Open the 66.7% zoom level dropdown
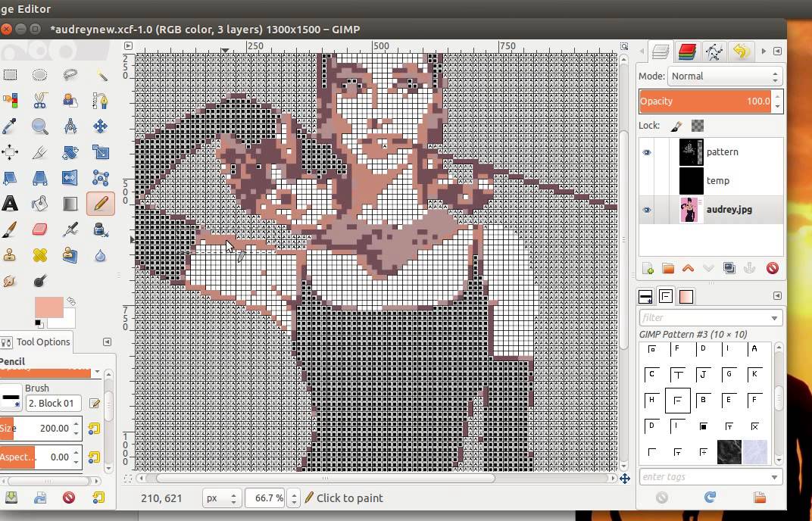Screen dimensions: 812x521 coord(294,498)
